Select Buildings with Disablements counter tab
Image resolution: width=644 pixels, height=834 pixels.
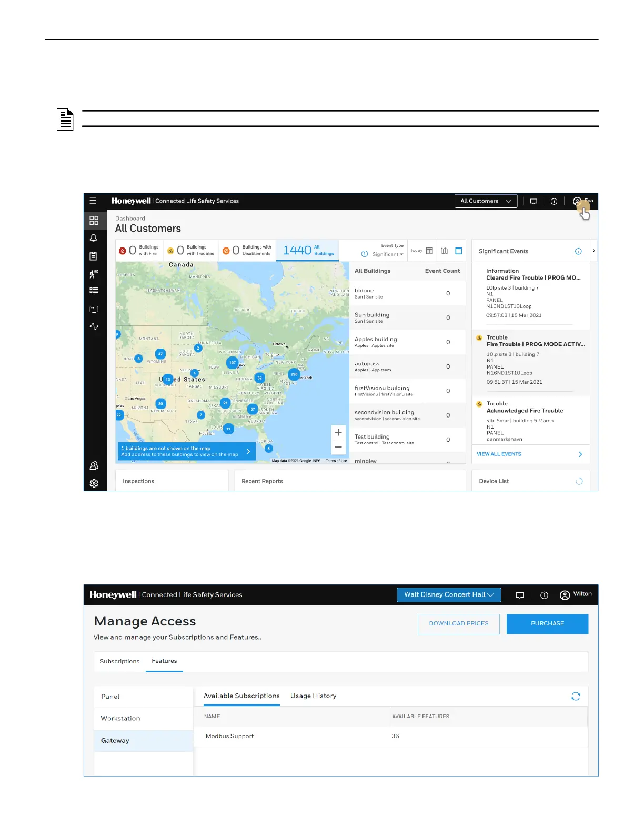point(247,250)
